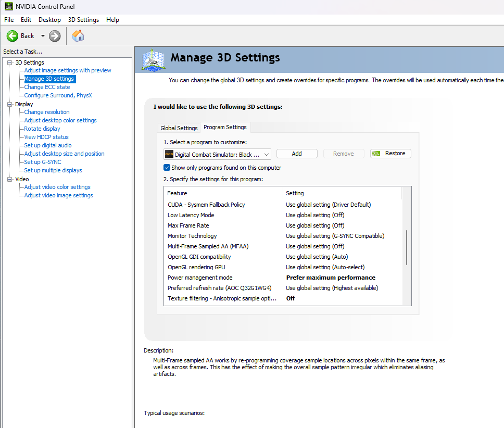Collapse the Display tree node

tap(10, 105)
